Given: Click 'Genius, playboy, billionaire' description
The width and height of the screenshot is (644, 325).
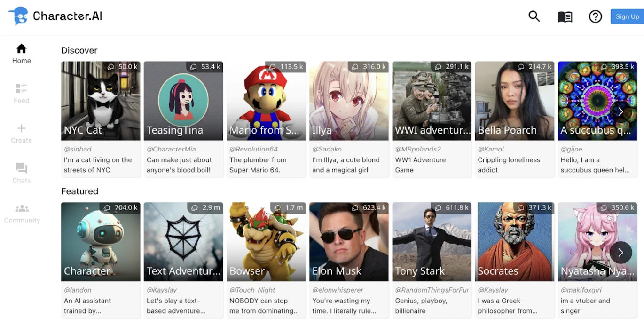Looking at the screenshot, I should click(x=421, y=306).
